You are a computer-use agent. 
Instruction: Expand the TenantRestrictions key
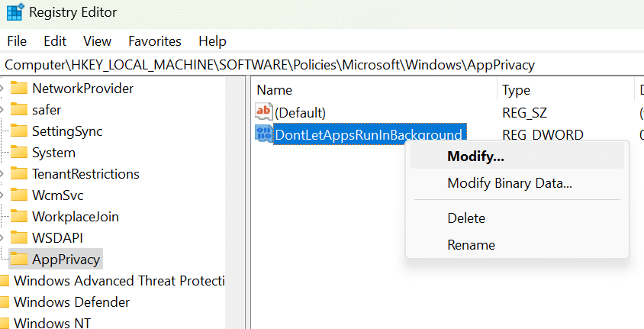pyautogui.click(x=2, y=174)
